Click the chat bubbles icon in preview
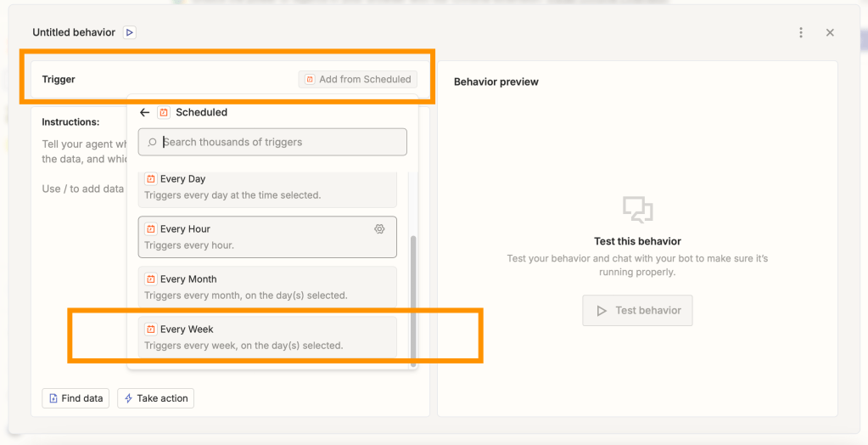The width and height of the screenshot is (868, 445). pyautogui.click(x=637, y=209)
